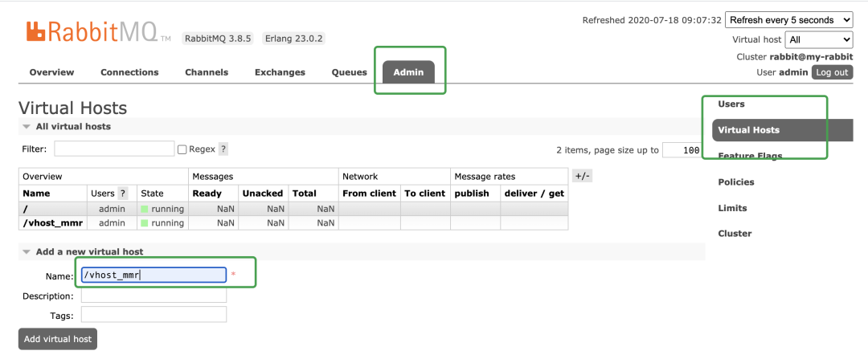
Task: Open the refresh interval dropdown
Action: click(789, 20)
